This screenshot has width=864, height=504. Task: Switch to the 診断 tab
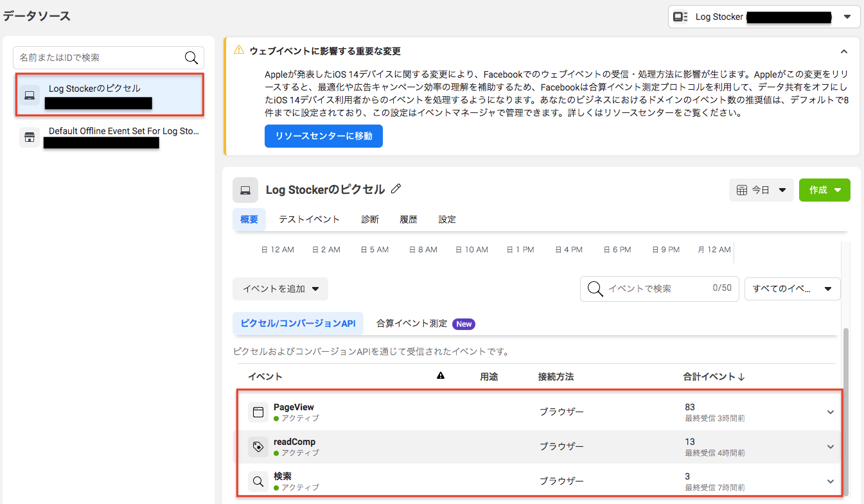[x=370, y=219]
